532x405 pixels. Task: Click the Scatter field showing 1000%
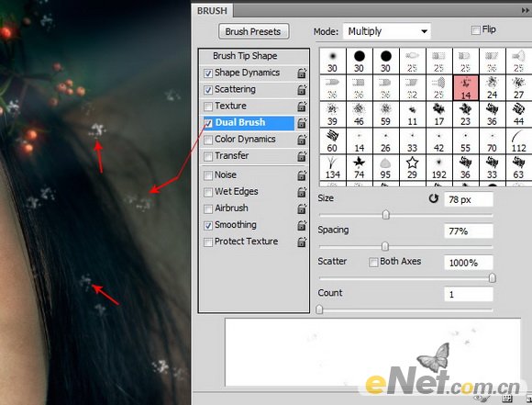469,263
